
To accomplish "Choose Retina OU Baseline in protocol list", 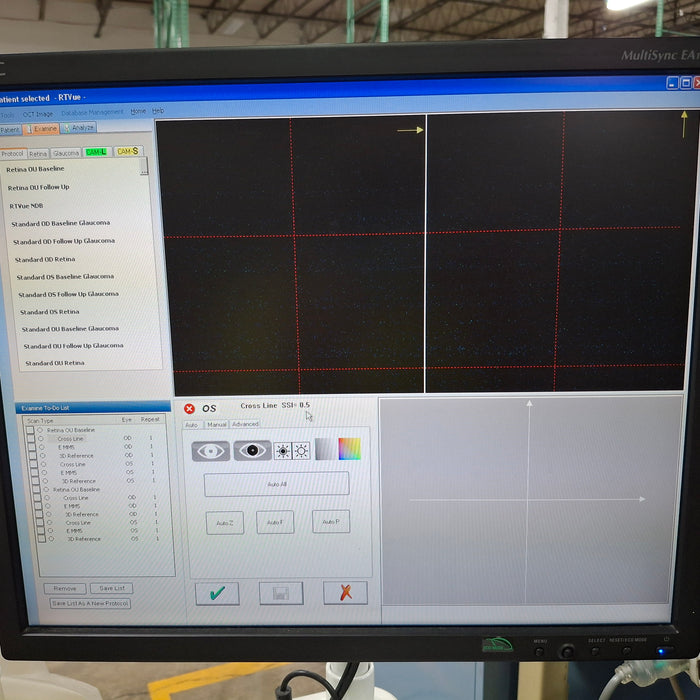I will tap(35, 169).
